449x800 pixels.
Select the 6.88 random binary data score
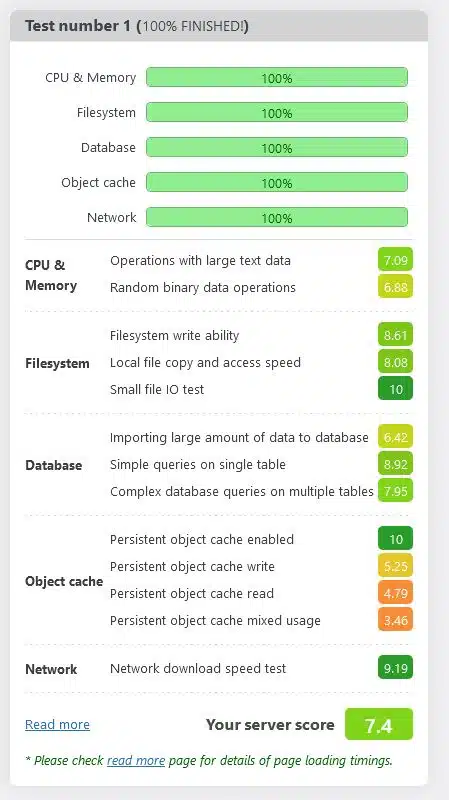[x=395, y=287]
